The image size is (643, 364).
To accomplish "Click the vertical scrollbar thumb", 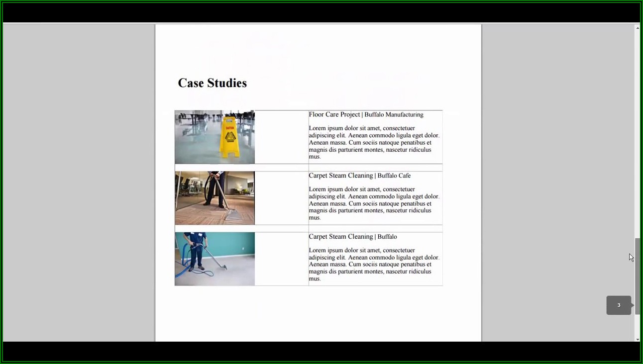I will [638, 276].
